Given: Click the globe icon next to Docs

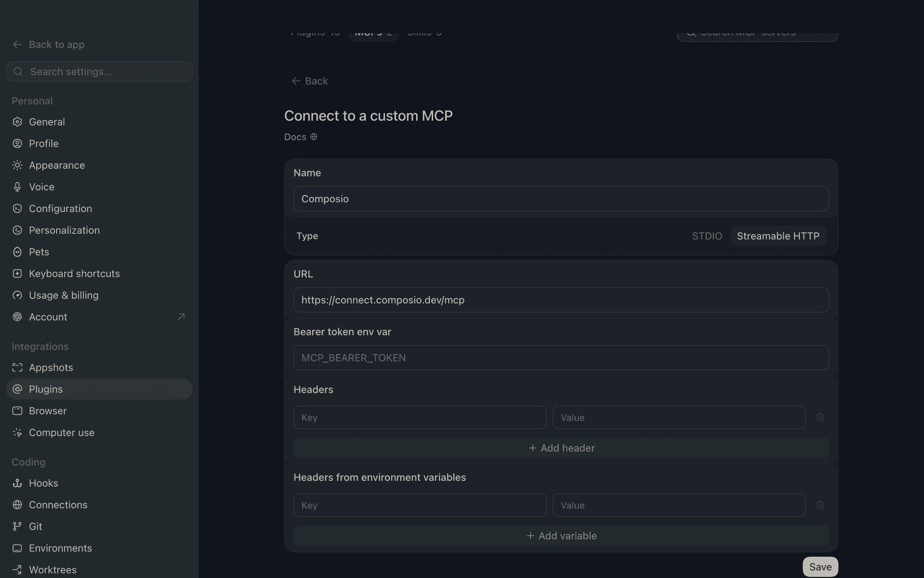Looking at the screenshot, I should point(313,137).
